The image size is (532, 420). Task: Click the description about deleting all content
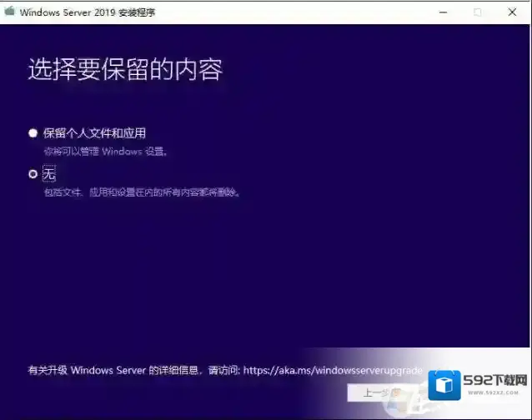[142, 192]
